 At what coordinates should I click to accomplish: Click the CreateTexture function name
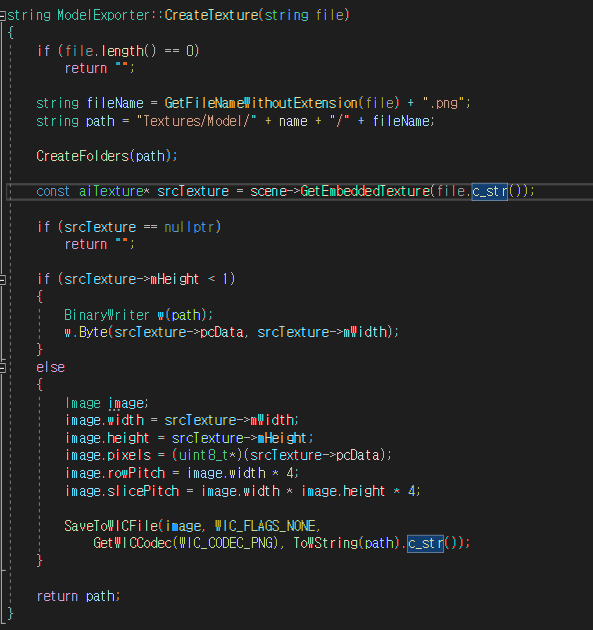tap(212, 15)
